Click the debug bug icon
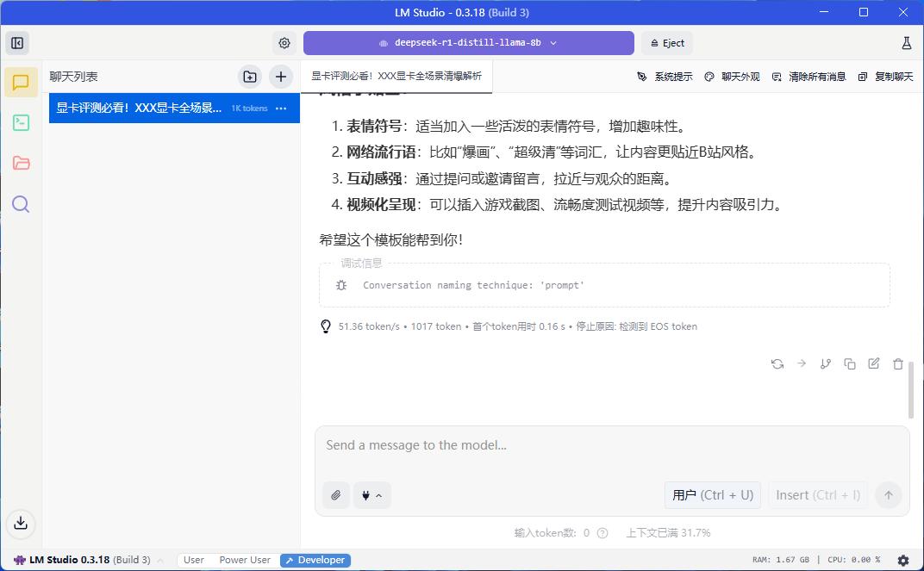The width and height of the screenshot is (924, 571). 341,285
